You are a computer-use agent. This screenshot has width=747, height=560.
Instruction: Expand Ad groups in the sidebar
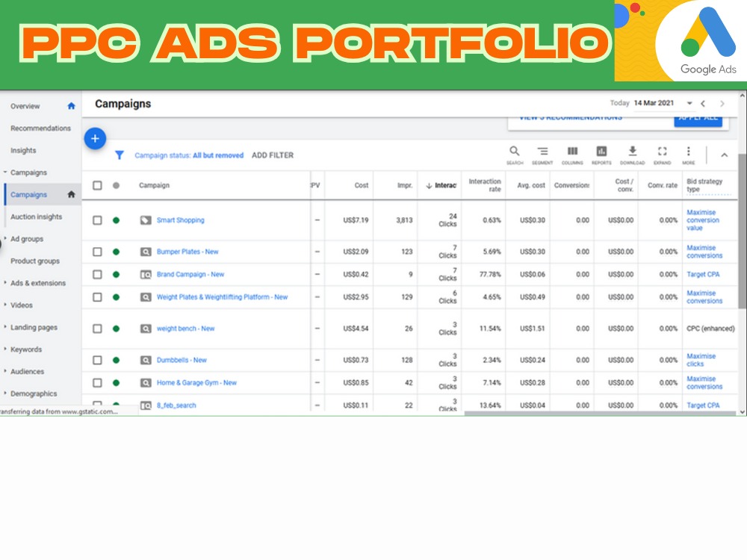click(x=5, y=238)
